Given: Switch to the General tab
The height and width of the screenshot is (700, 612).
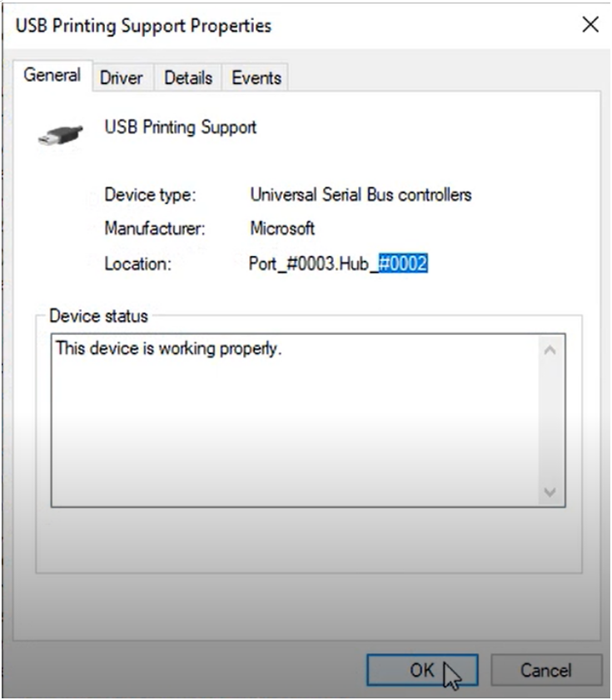Looking at the screenshot, I should (x=52, y=75).
